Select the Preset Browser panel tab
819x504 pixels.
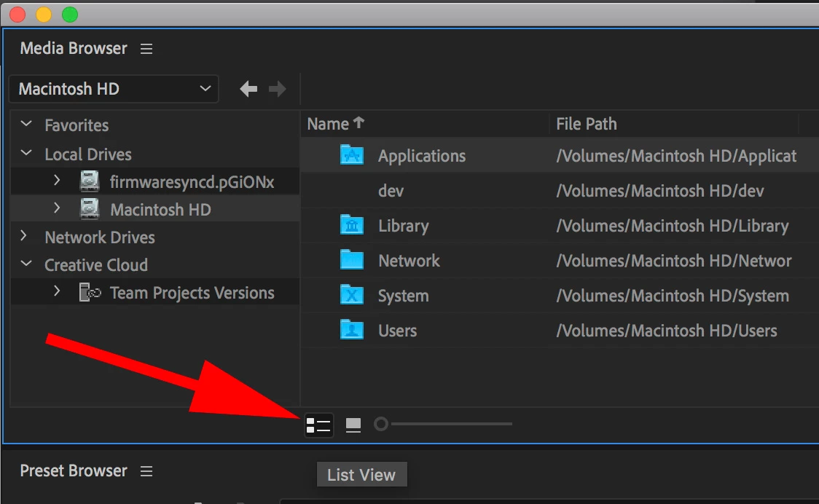[73, 471]
